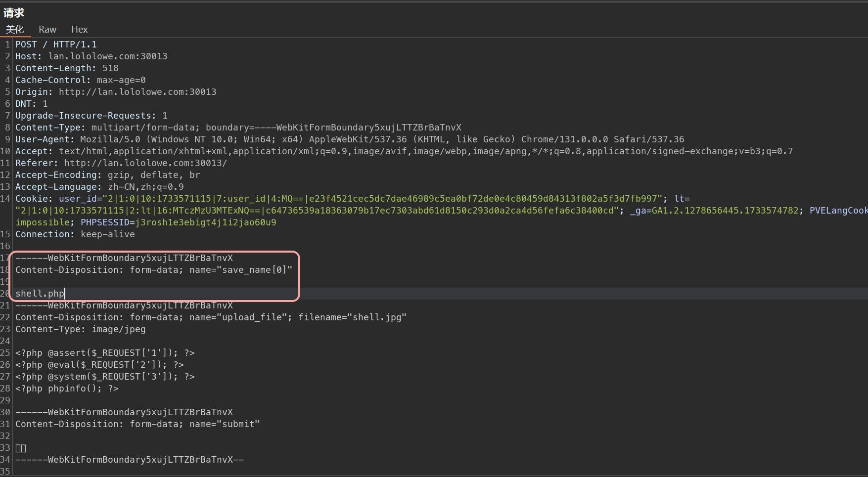Click the Content-Length value 518
This screenshot has height=477, width=868.
pos(110,68)
